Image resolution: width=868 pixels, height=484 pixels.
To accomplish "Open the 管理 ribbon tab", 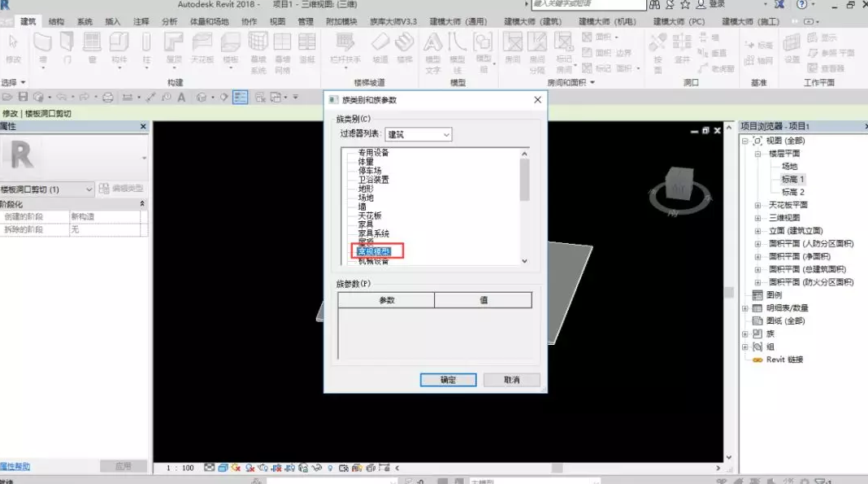I will [306, 22].
